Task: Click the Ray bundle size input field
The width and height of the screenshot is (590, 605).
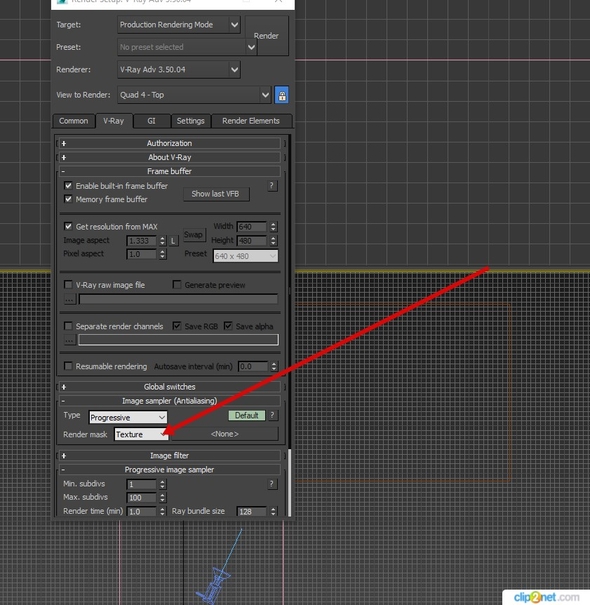Action: [252, 512]
